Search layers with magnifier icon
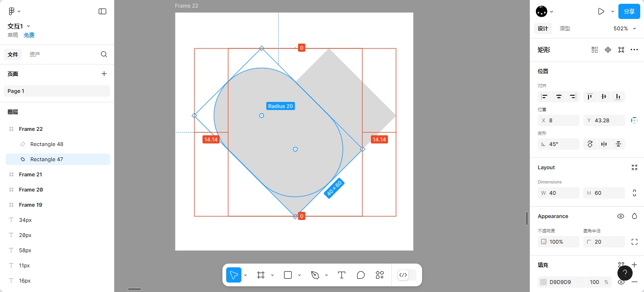This screenshot has height=292, width=644. 104,55
